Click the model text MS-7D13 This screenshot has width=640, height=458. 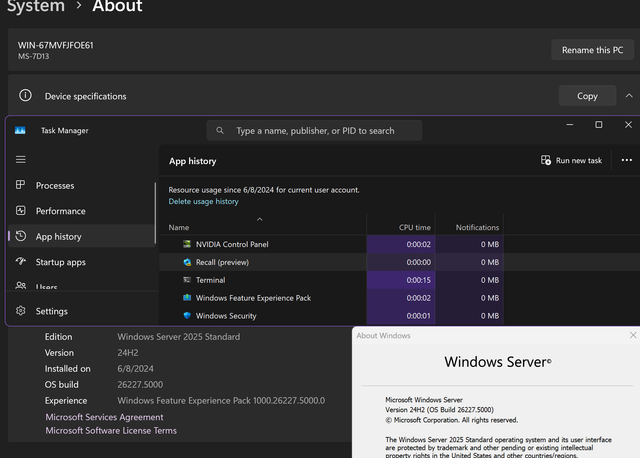click(x=33, y=56)
